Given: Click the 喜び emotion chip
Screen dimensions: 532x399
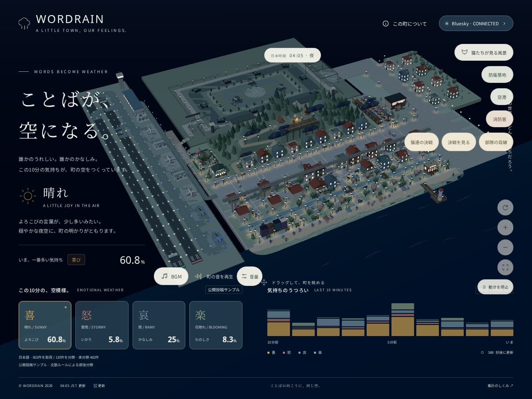Looking at the screenshot, I should click(76, 260).
